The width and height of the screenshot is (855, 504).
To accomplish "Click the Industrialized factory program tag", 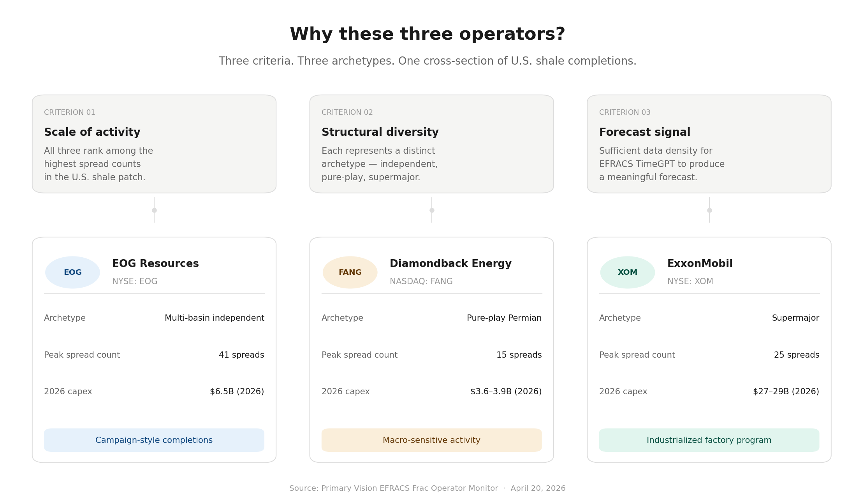I will [x=709, y=440].
